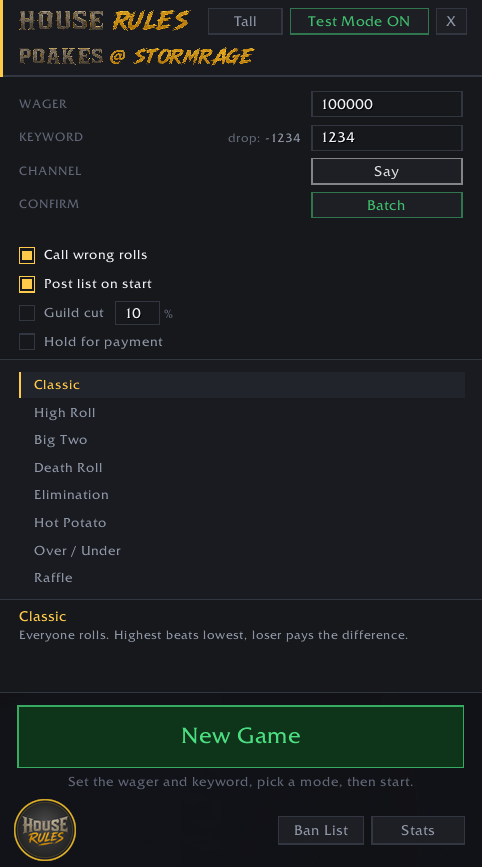The width and height of the screenshot is (482, 867).
Task: Switch layout with the Tall button
Action: [245, 22]
